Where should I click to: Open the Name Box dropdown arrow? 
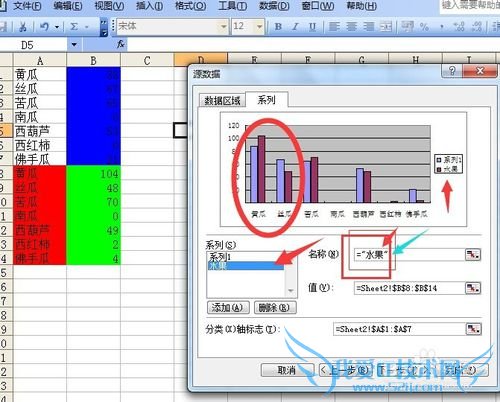coord(74,44)
